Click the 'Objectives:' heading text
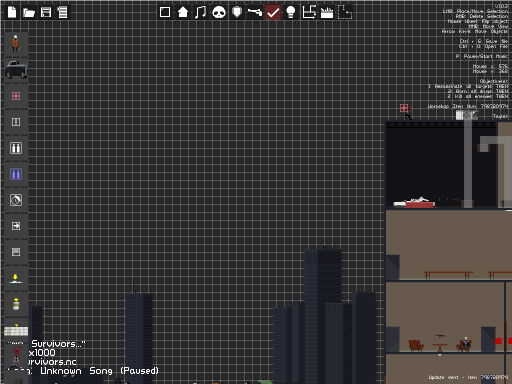Screen dimensions: 512x384 click(x=494, y=81)
